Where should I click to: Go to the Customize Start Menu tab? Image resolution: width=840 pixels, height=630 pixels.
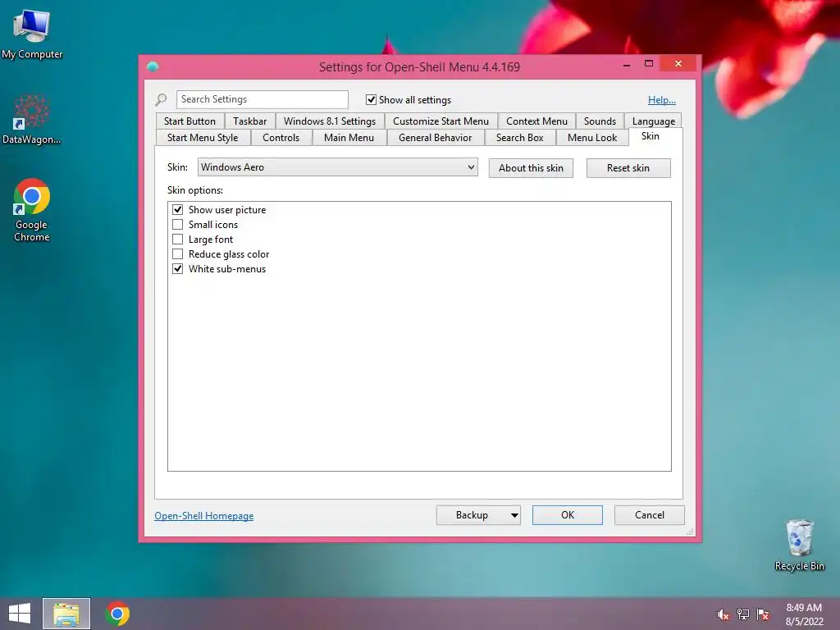(x=441, y=121)
